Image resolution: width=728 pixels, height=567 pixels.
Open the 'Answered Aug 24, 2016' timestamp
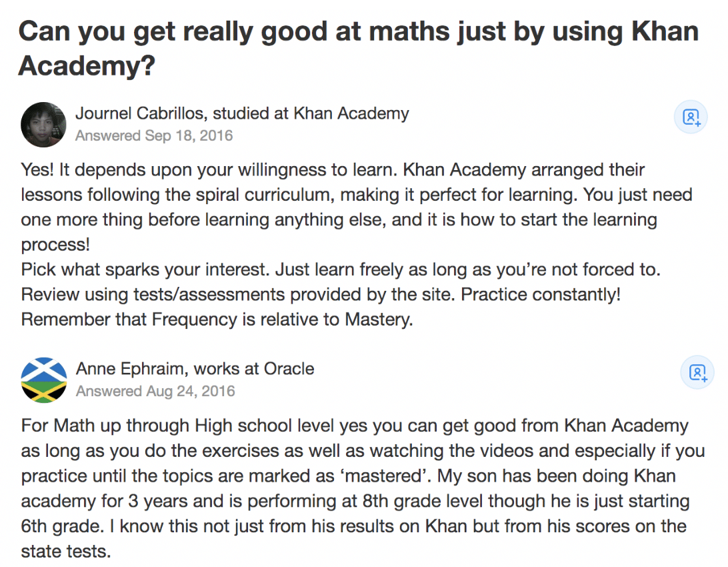[155, 391]
